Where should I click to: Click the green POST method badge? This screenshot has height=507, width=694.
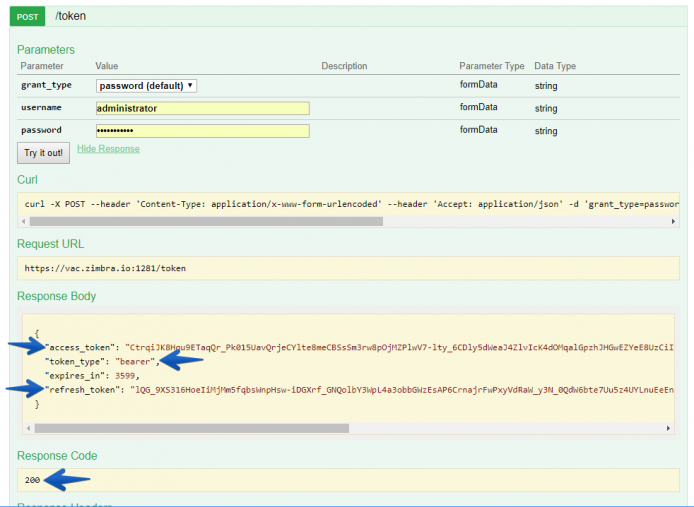(x=27, y=16)
